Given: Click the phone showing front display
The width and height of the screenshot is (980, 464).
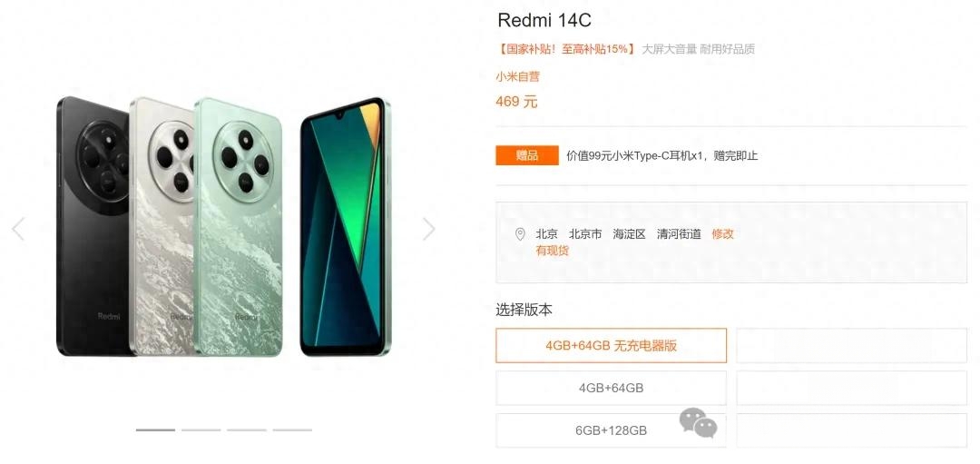Looking at the screenshot, I should pyautogui.click(x=345, y=226).
